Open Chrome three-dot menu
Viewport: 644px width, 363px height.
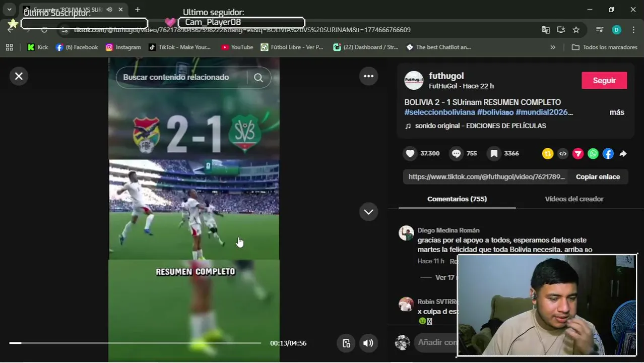(x=633, y=30)
